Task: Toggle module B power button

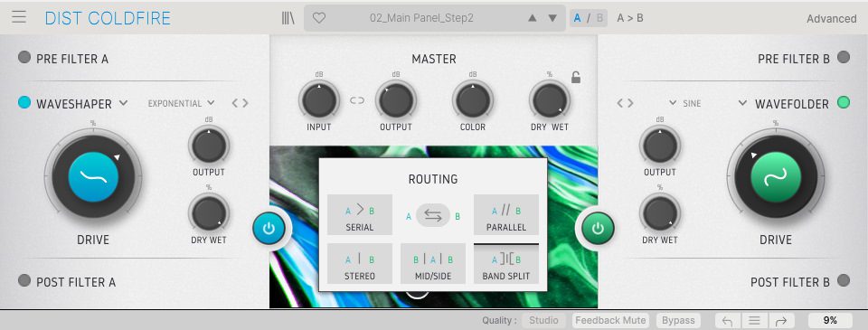Action: [598, 228]
